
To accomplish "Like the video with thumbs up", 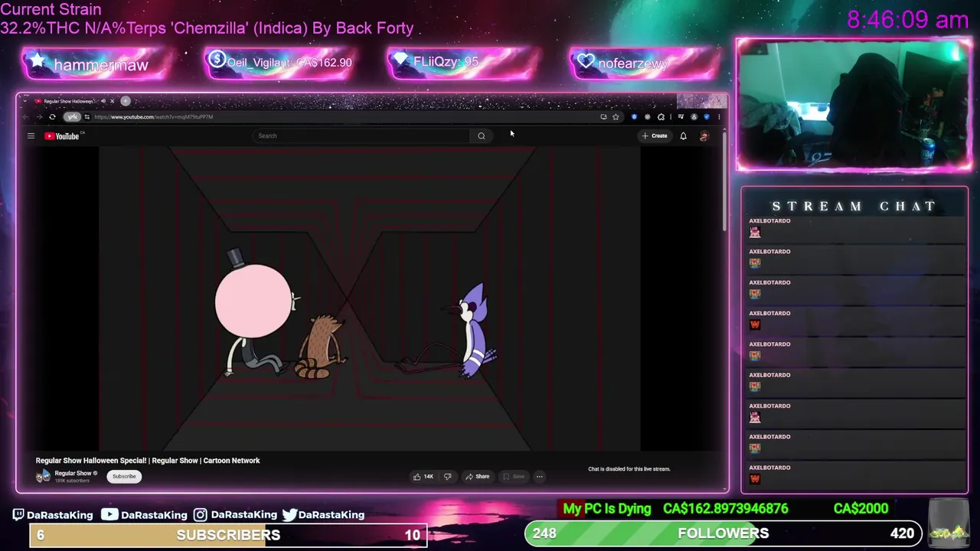I will (423, 477).
